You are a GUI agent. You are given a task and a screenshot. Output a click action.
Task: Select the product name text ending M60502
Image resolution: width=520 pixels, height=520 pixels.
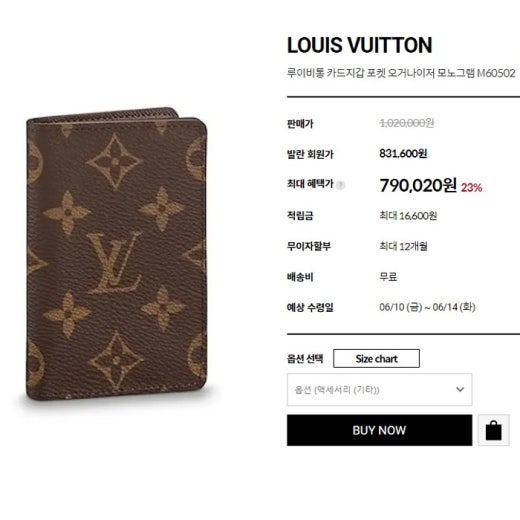point(401,73)
